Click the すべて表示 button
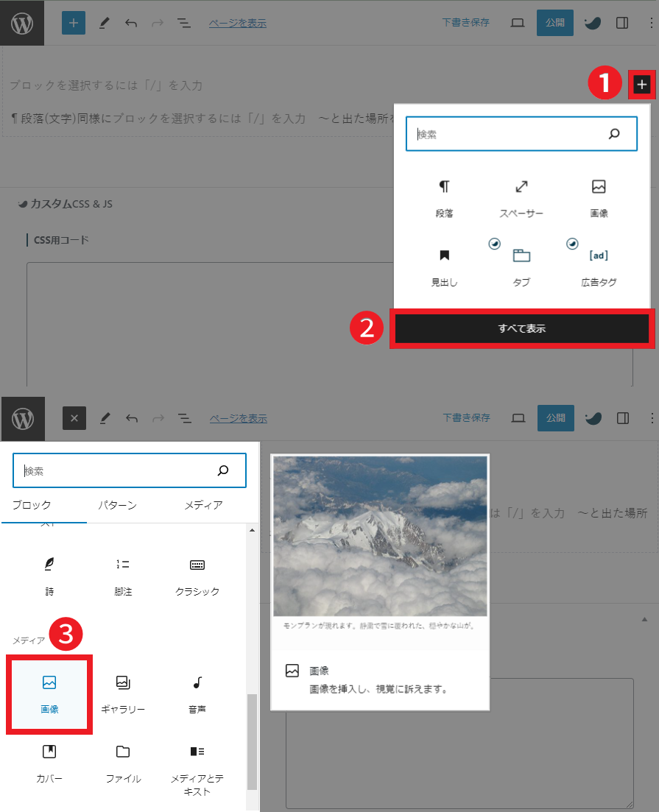 coord(521,329)
